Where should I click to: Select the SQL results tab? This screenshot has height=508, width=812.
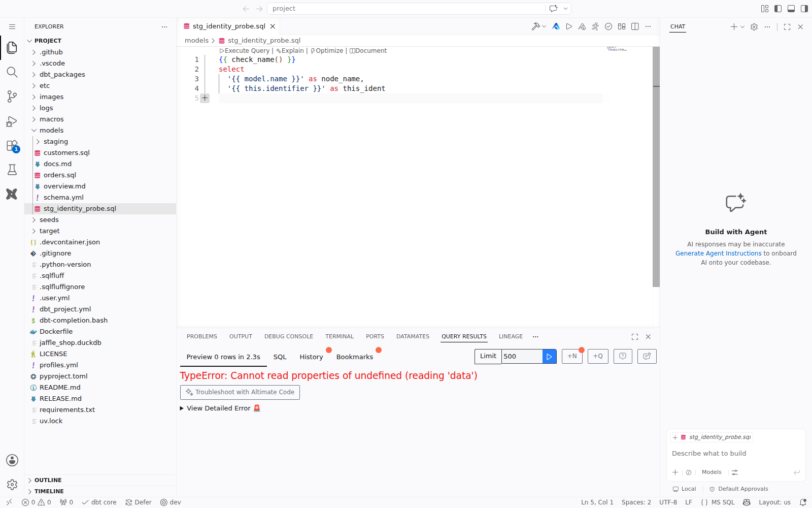(x=280, y=357)
